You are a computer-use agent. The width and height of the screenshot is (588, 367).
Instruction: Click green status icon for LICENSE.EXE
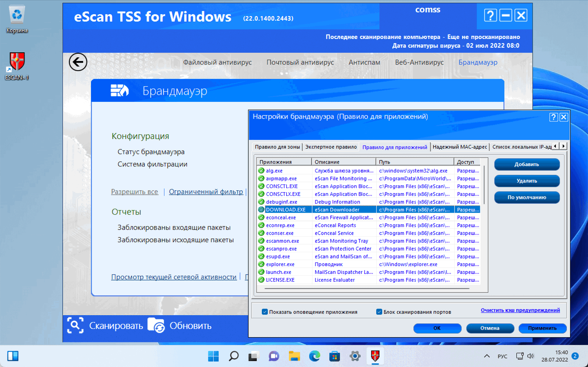pos(261,280)
